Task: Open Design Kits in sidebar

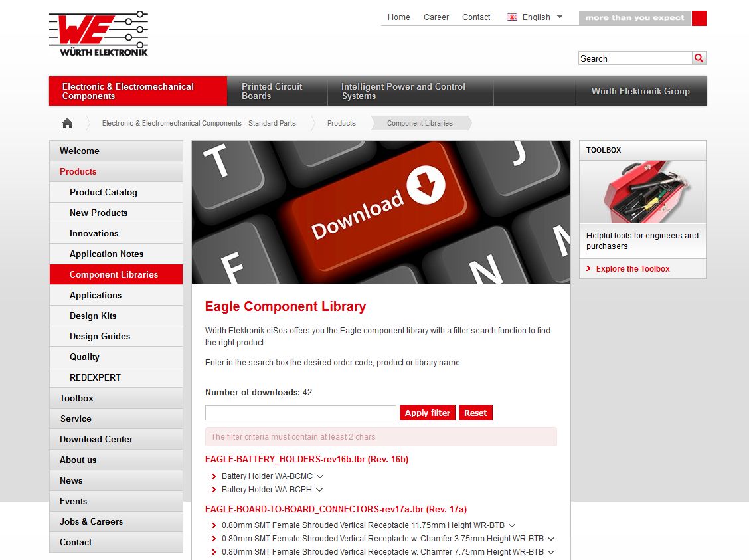Action: tap(116, 316)
